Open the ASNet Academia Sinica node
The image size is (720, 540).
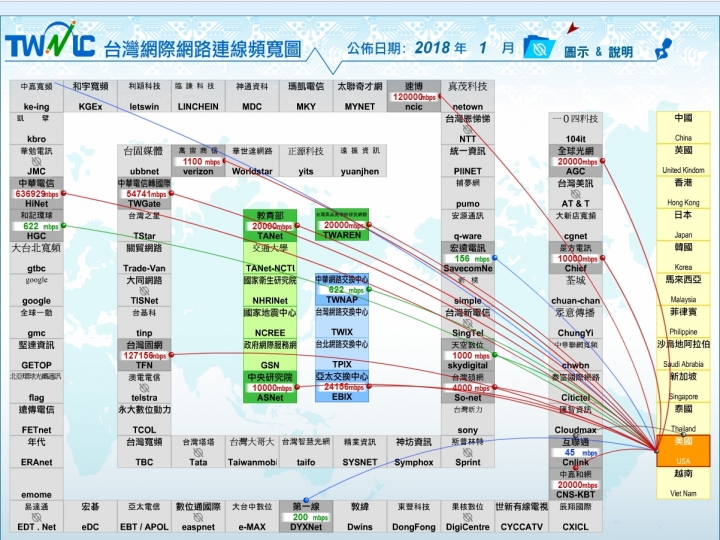[270, 387]
